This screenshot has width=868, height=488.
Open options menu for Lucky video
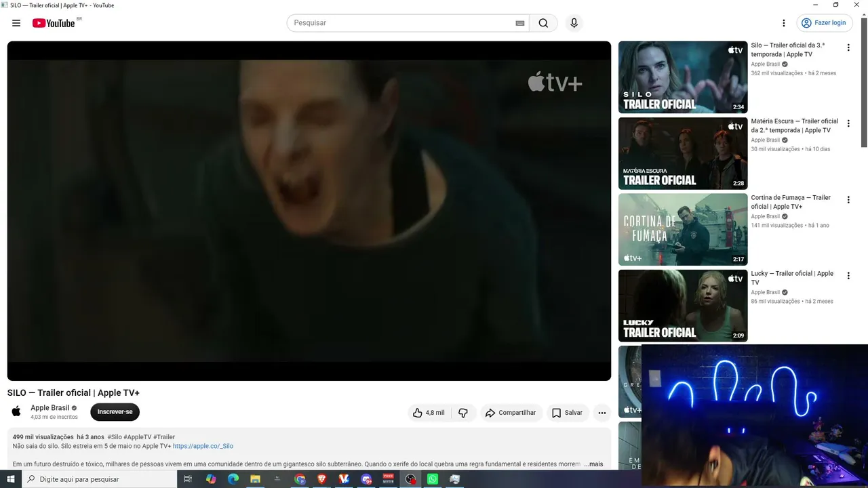pos(848,276)
